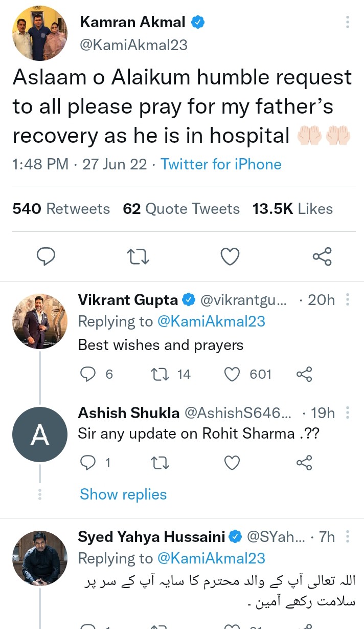View the 540 Retweets list
364x629 pixels.
61,209
